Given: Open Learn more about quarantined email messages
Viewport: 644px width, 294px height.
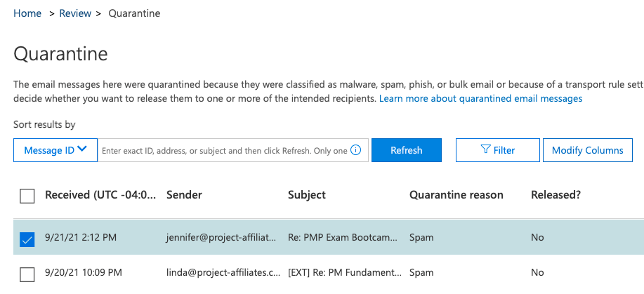Looking at the screenshot, I should point(480,98).
